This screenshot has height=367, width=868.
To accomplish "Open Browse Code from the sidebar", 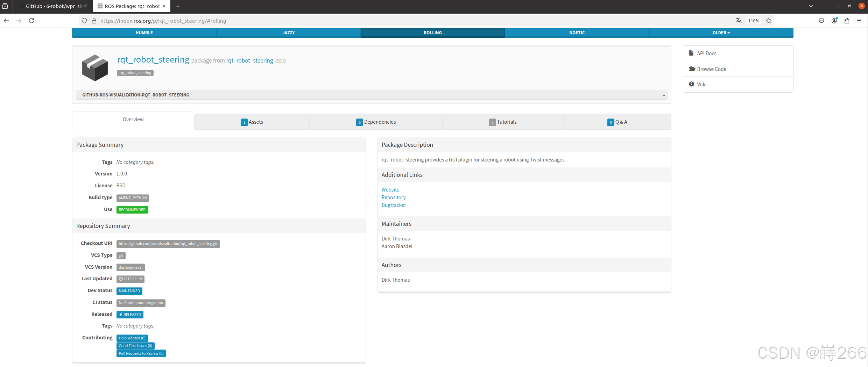I will coord(738,69).
